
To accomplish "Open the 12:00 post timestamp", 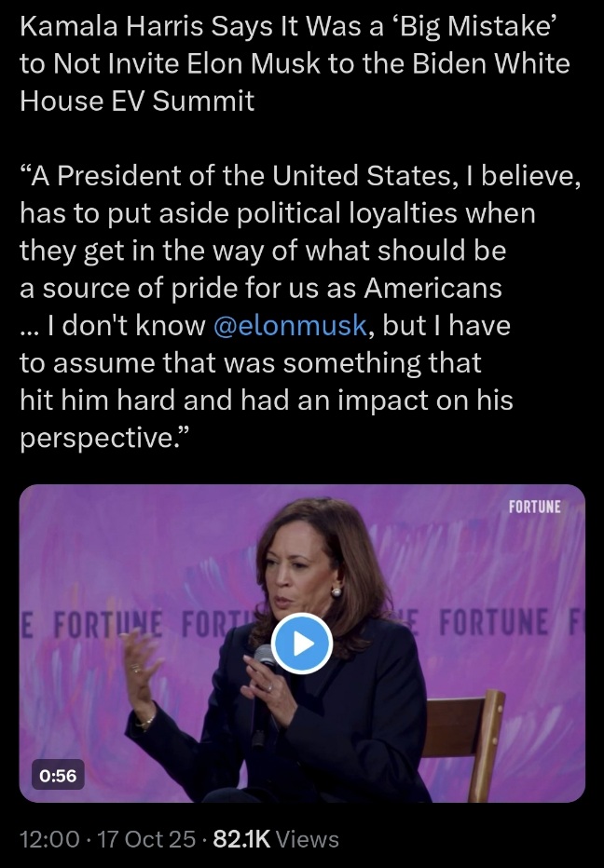I will (x=48, y=839).
